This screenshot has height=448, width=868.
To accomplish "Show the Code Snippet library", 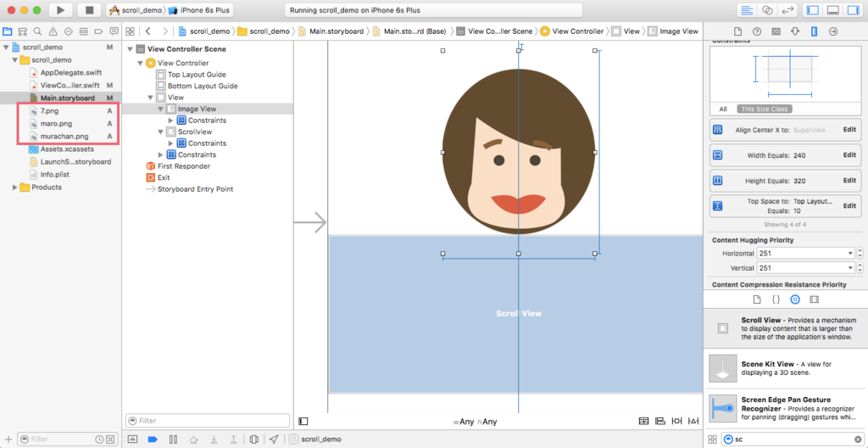I will tap(776, 300).
